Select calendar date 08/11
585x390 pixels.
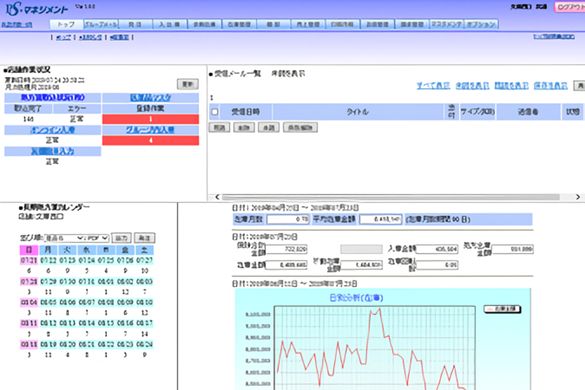[29, 323]
